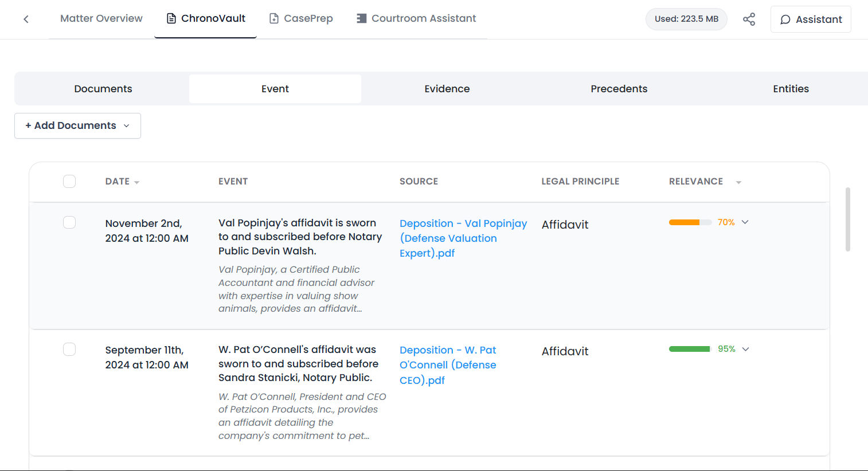This screenshot has height=471, width=868.
Task: Switch to the Evidence tab
Action: [447, 88]
